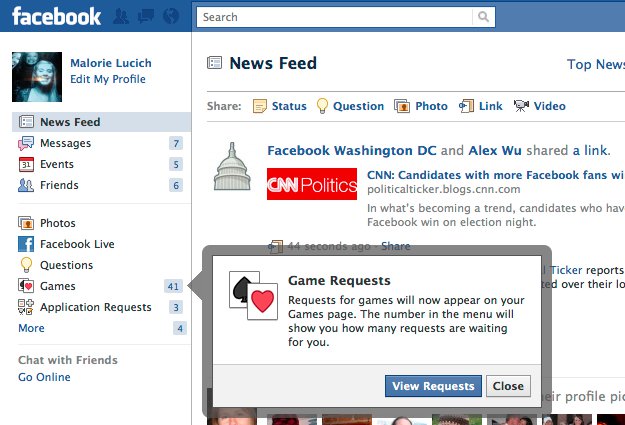Image resolution: width=625 pixels, height=425 pixels.
Task: Click Edit My Profile link
Action: (107, 79)
